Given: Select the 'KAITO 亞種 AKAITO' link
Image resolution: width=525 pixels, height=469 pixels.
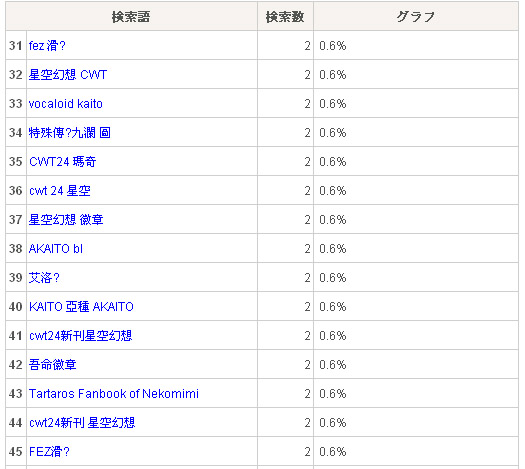Looking at the screenshot, I should 81,307.
